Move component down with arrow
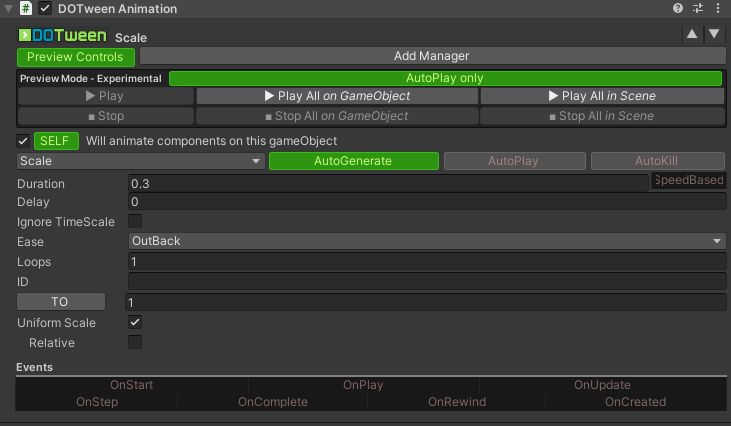This screenshot has width=731, height=426. point(714,34)
